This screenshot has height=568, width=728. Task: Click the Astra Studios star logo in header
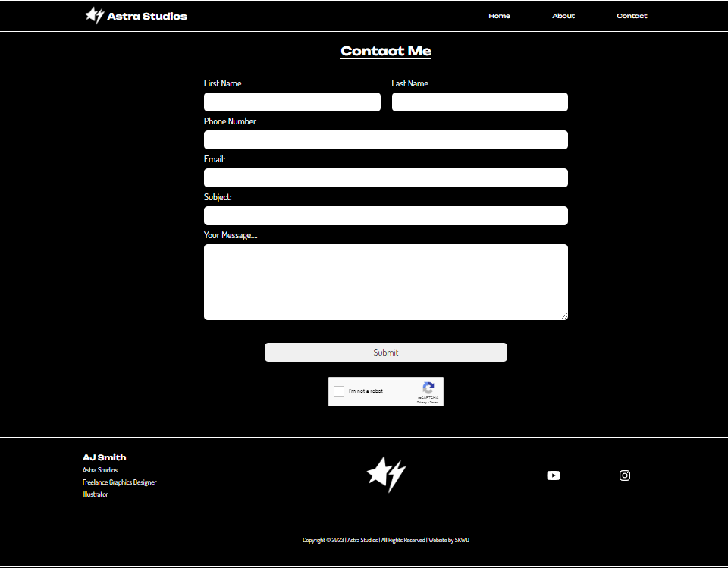(95, 15)
